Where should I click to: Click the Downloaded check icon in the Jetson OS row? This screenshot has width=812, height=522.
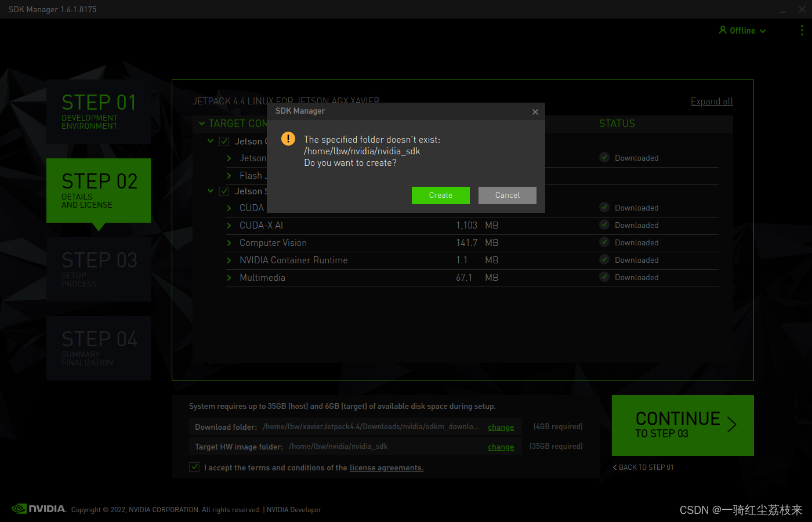pyautogui.click(x=604, y=157)
